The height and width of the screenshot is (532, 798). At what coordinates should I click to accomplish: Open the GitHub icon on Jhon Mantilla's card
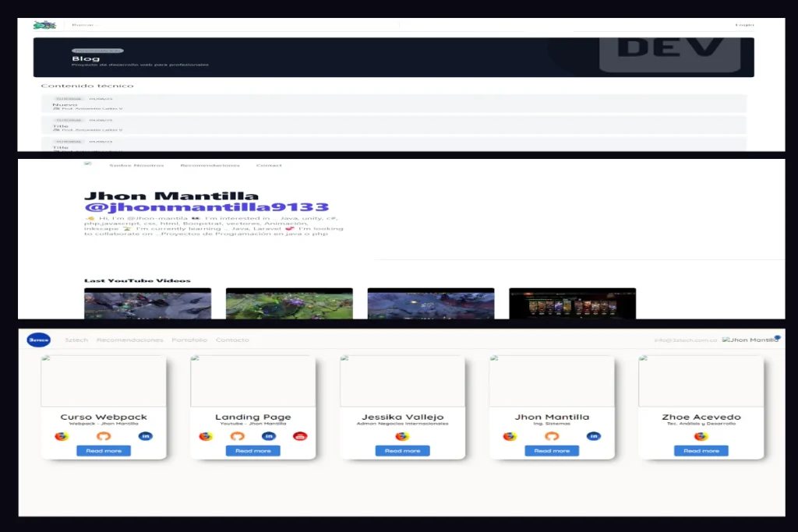click(x=552, y=435)
